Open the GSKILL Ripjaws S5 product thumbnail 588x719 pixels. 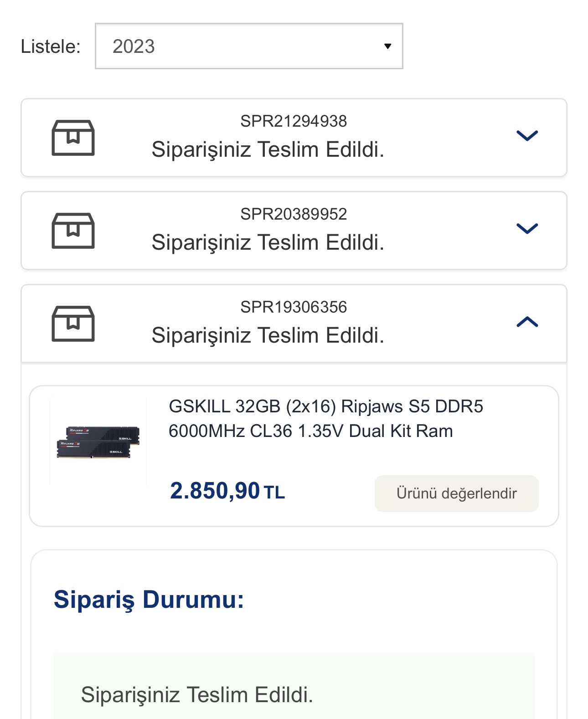98,442
